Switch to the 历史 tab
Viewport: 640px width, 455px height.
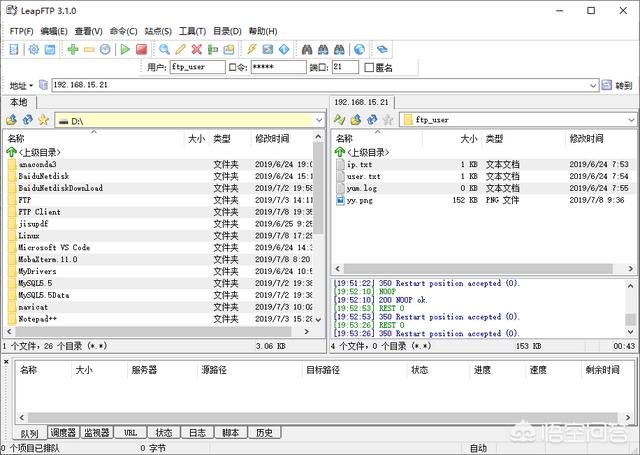264,433
